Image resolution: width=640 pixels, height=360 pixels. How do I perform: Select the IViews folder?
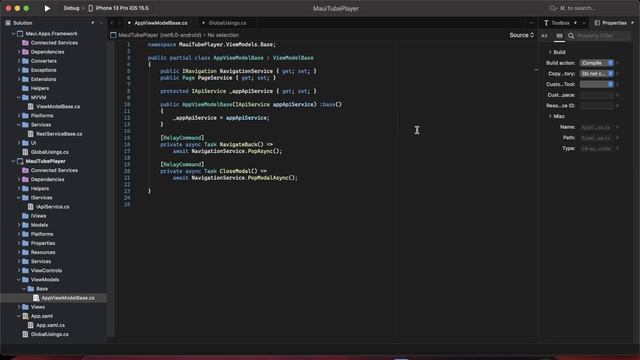(38, 216)
